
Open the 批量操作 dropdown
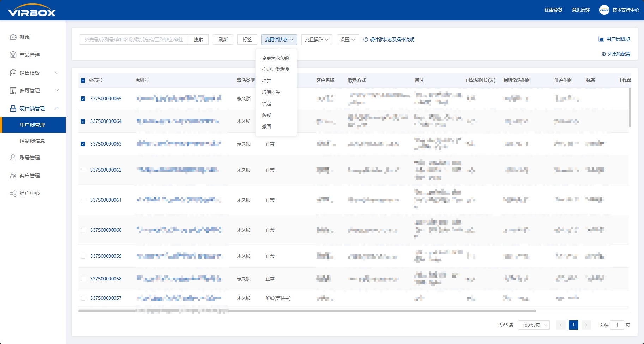pos(317,40)
